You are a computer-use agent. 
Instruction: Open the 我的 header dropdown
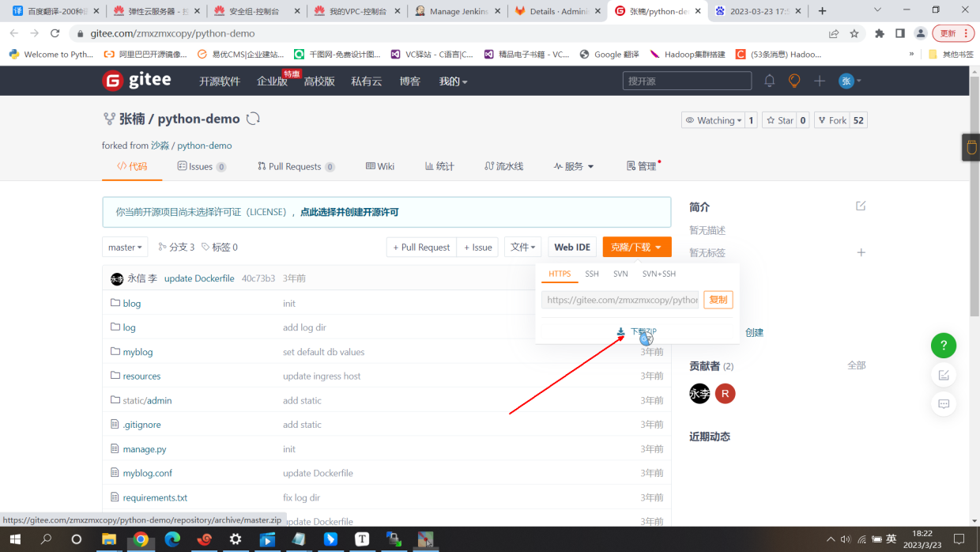(x=454, y=81)
